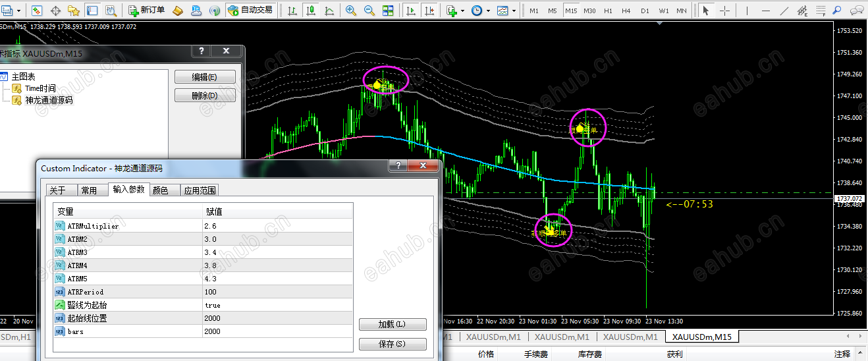The width and height of the screenshot is (868, 361).
Task: Select the vertical line drawing tool
Action: (747, 11)
